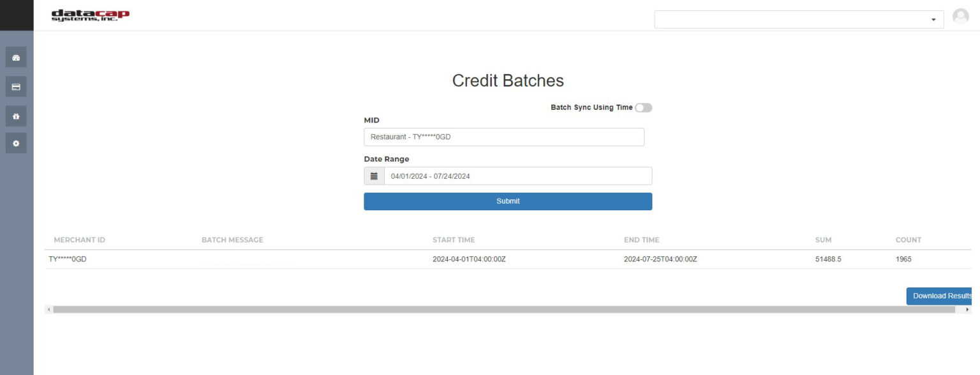Image resolution: width=980 pixels, height=375 pixels.
Task: Open the Restaurant TY*****0GD merchant picker
Action: [503, 136]
